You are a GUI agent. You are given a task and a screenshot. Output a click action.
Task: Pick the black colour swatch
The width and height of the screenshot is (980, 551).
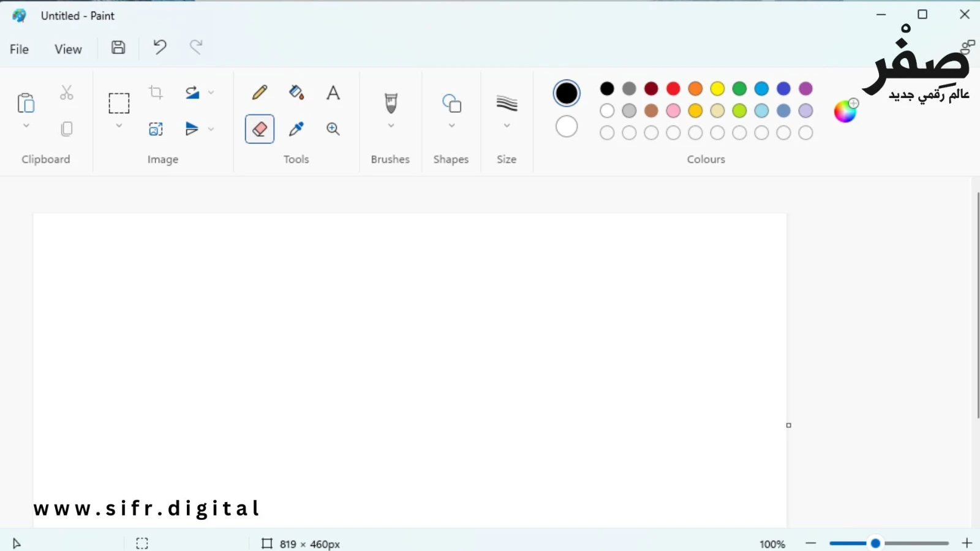[x=607, y=89]
